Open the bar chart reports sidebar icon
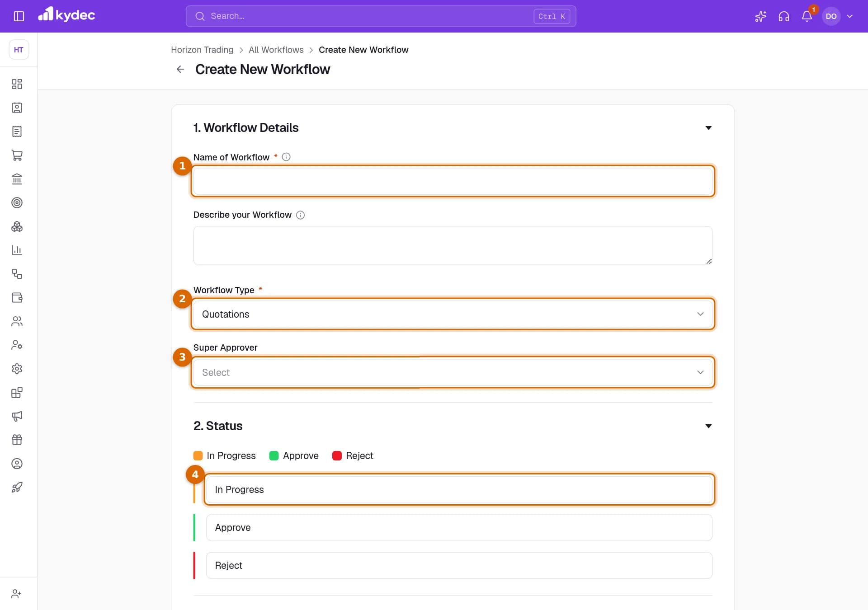The height and width of the screenshot is (610, 868). click(17, 250)
